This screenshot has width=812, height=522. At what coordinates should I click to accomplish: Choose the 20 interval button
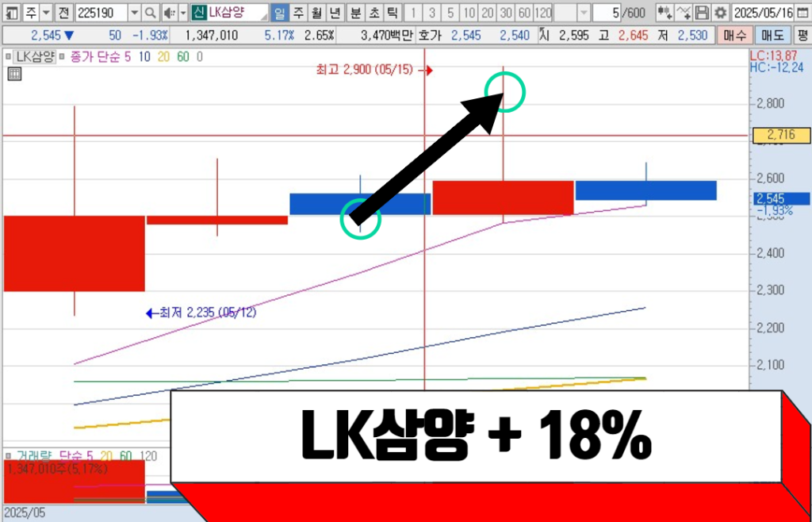click(x=488, y=12)
